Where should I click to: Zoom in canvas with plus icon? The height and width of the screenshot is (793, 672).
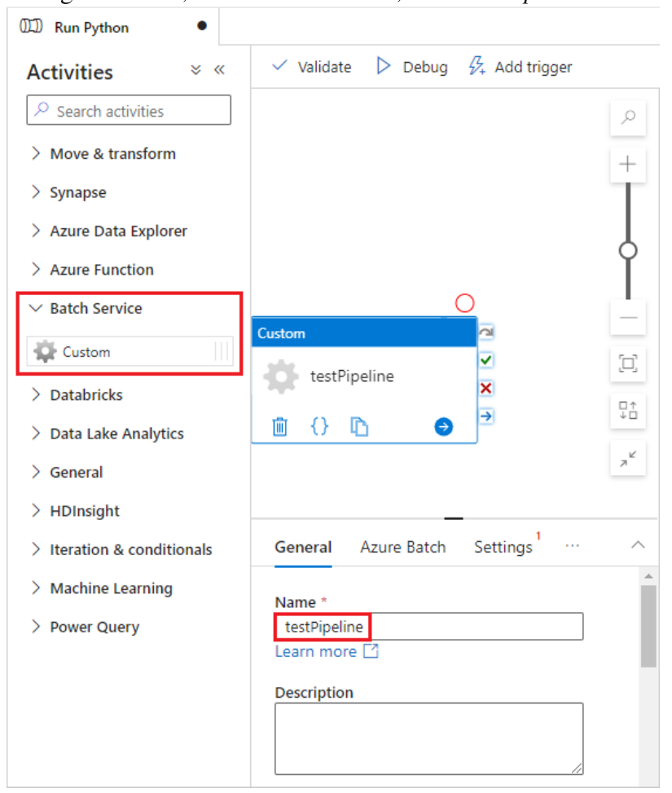coord(628,164)
